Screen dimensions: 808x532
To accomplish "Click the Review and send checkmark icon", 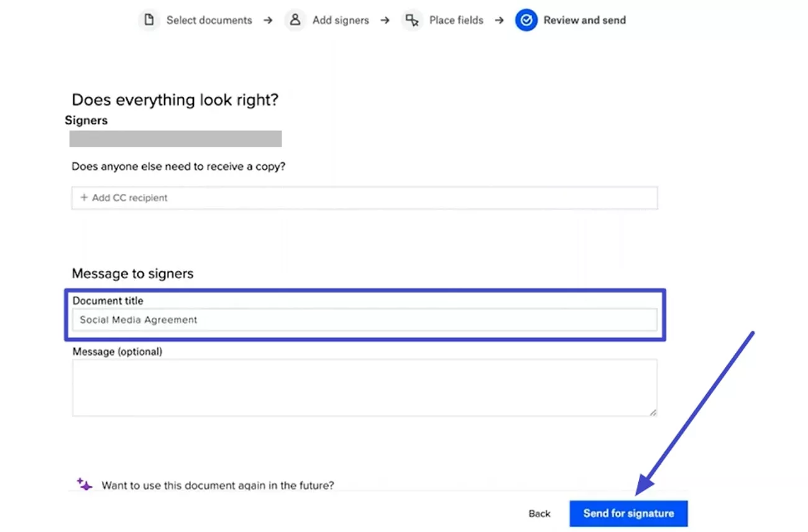I will coord(526,20).
